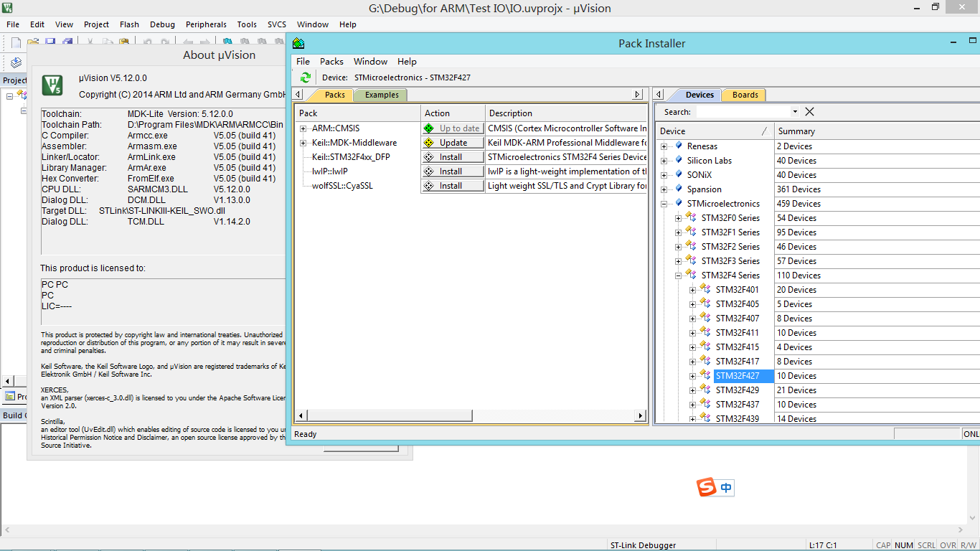The image size is (980, 551).
Task: Click the Renesas vendor icon
Action: click(679, 146)
